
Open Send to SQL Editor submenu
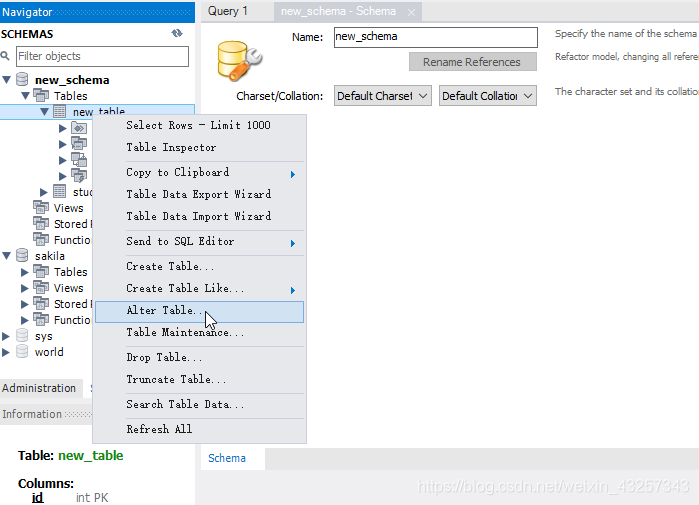[x=199, y=242]
